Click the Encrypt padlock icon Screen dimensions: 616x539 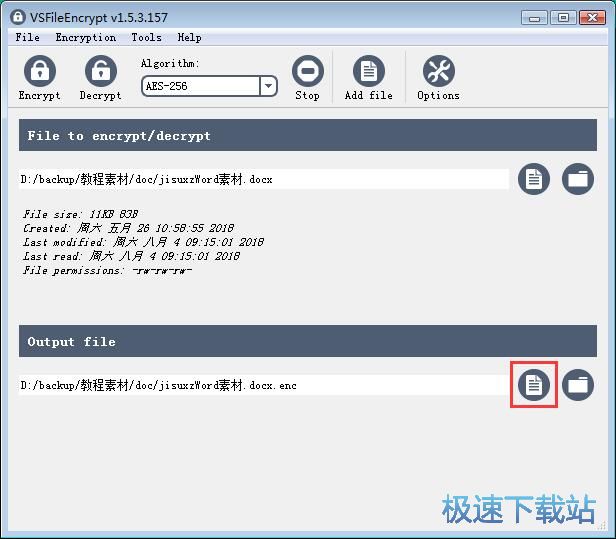pos(40,71)
